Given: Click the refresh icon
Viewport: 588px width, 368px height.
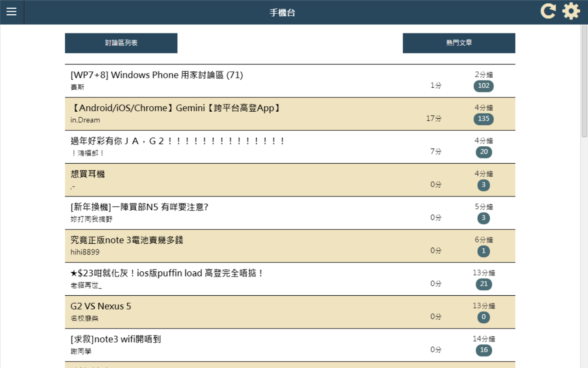Looking at the screenshot, I should pyautogui.click(x=548, y=11).
